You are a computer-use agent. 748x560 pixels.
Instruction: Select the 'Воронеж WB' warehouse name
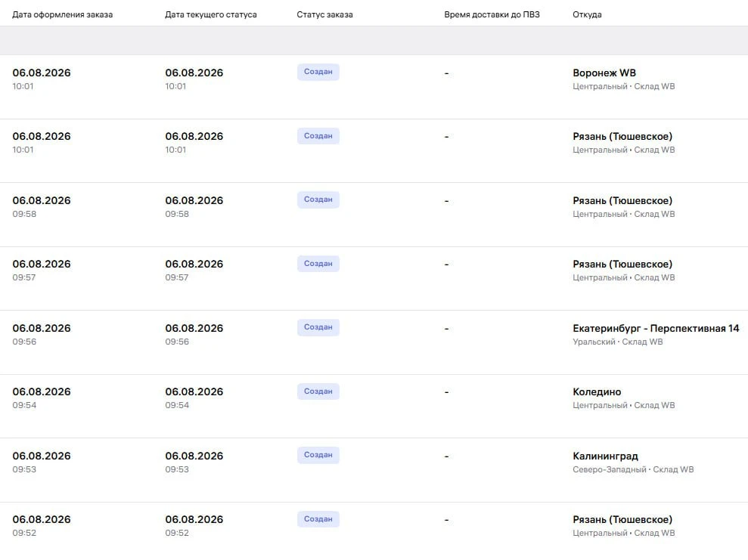click(x=604, y=73)
